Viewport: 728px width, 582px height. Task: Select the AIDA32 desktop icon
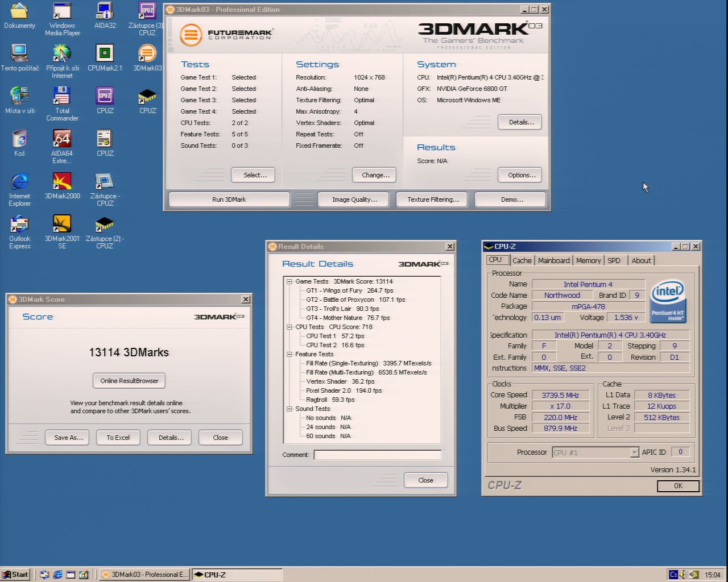click(105, 16)
